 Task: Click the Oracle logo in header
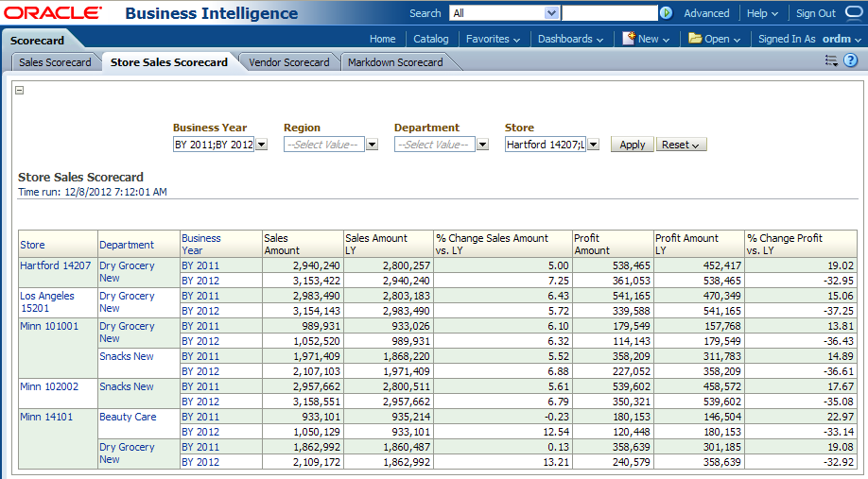[x=53, y=13]
